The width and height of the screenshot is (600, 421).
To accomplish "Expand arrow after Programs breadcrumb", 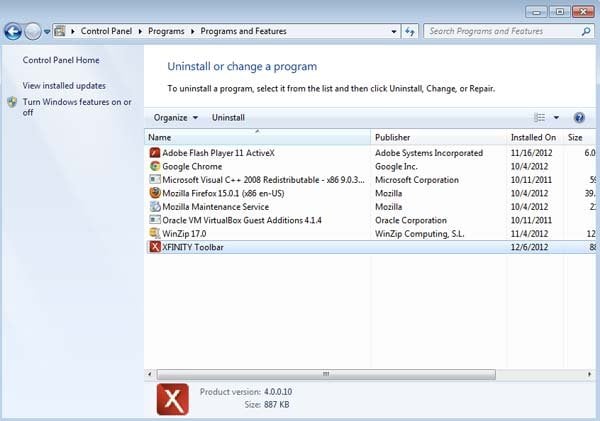I will point(192,31).
